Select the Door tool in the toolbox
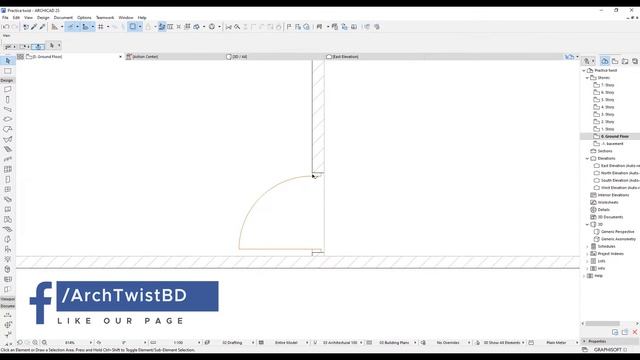The width and height of the screenshot is (640, 360). click(x=8, y=179)
